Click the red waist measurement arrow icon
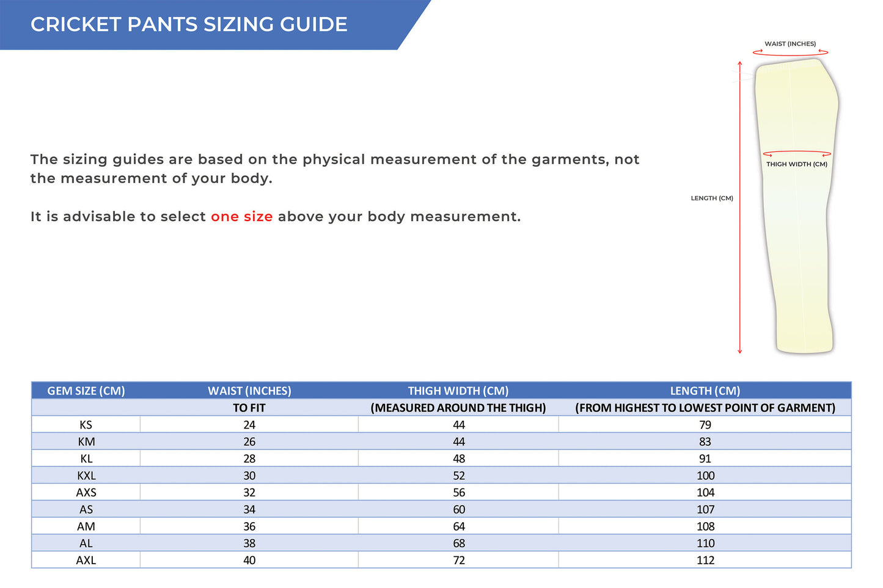 (791, 53)
